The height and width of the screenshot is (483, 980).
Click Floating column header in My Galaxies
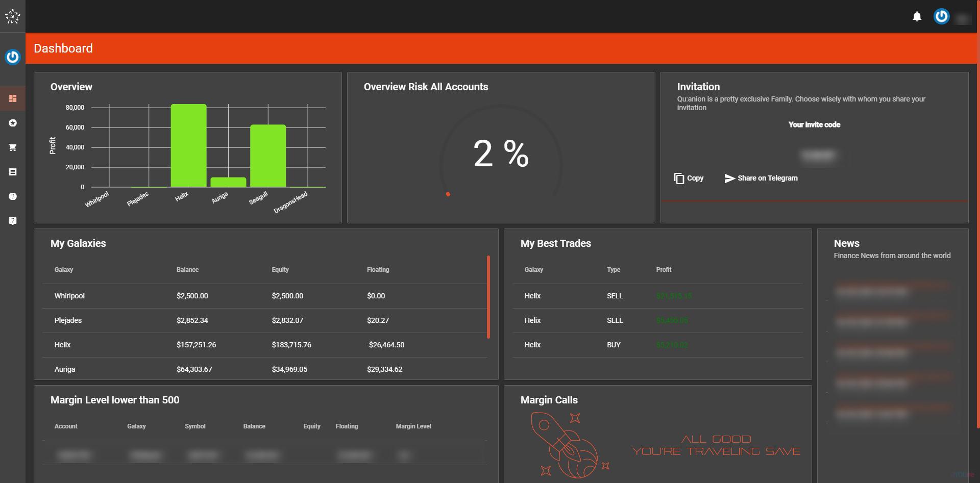point(378,270)
